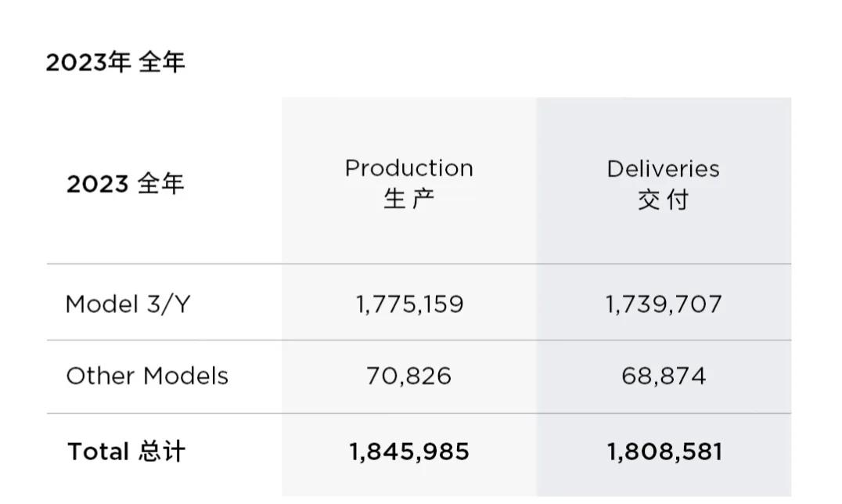Click the word Deliveries in header
Image resolution: width=842 pixels, height=504 pixels.
663,169
